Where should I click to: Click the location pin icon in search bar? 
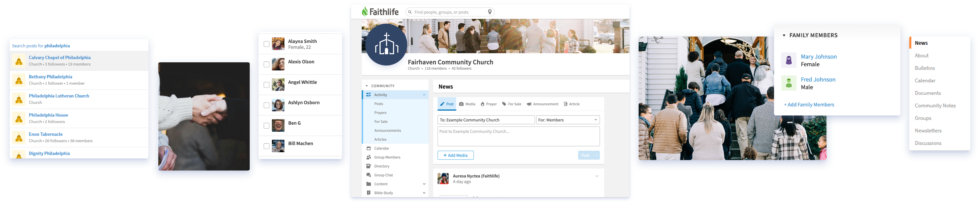click(x=490, y=12)
